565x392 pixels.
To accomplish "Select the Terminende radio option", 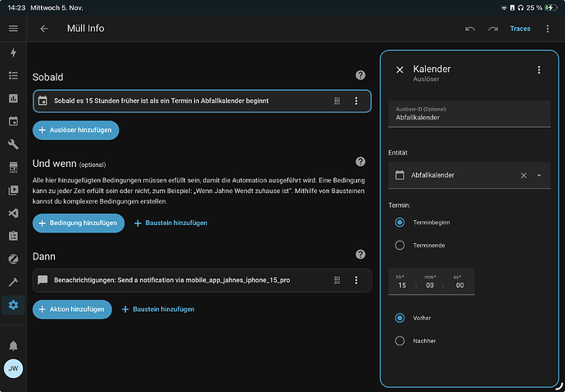I will point(400,245).
